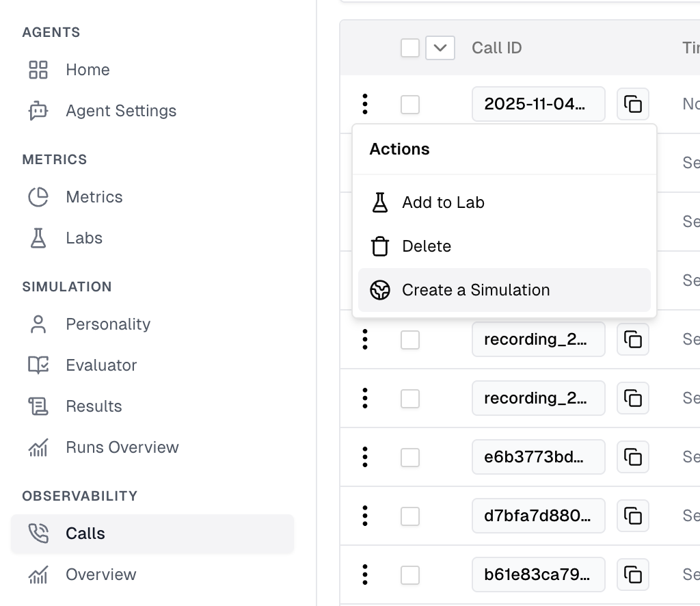The width and height of the screenshot is (700, 606).
Task: Expand the selection dropdown chevron in header
Action: [440, 48]
